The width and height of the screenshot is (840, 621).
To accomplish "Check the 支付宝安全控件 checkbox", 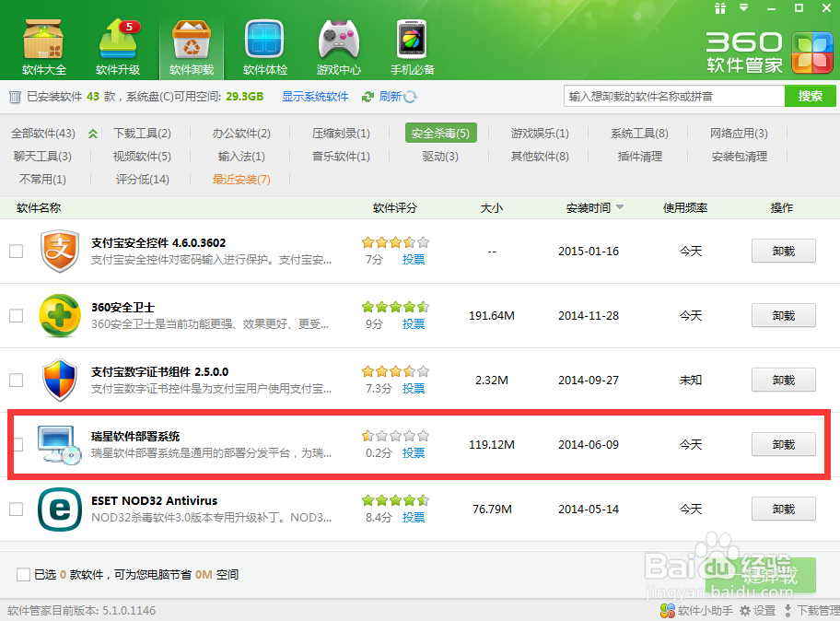I will click(x=17, y=252).
